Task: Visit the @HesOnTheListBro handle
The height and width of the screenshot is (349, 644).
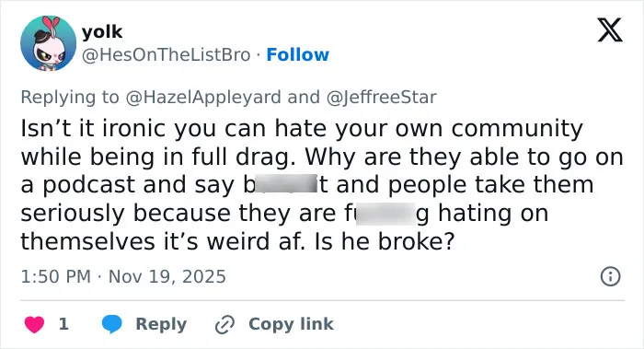Action: [x=167, y=54]
